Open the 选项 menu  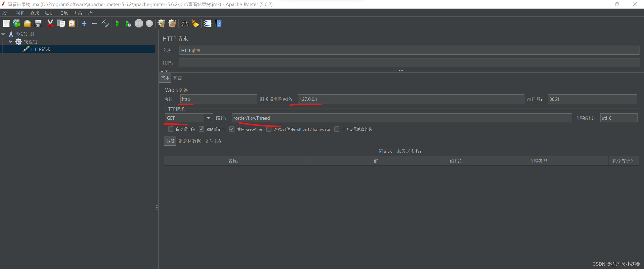tap(63, 13)
